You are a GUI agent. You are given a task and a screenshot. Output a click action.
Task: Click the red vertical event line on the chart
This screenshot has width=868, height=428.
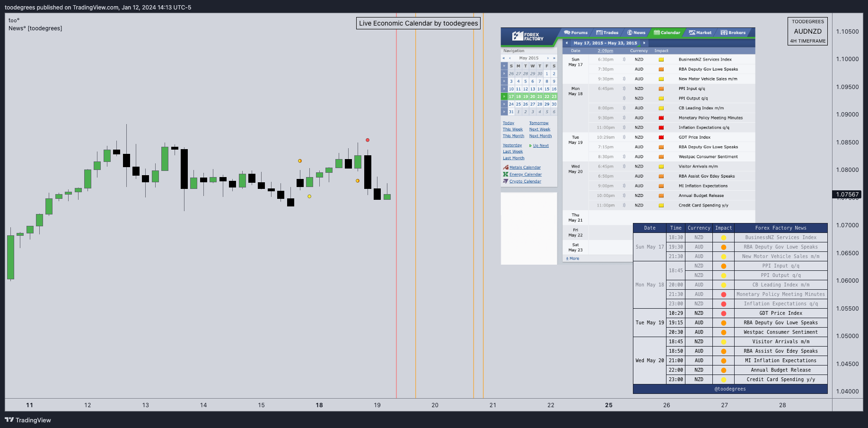pyautogui.click(x=396, y=205)
